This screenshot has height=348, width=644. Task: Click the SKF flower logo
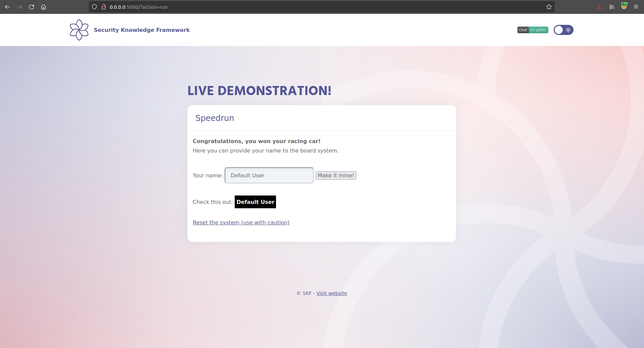(x=79, y=30)
